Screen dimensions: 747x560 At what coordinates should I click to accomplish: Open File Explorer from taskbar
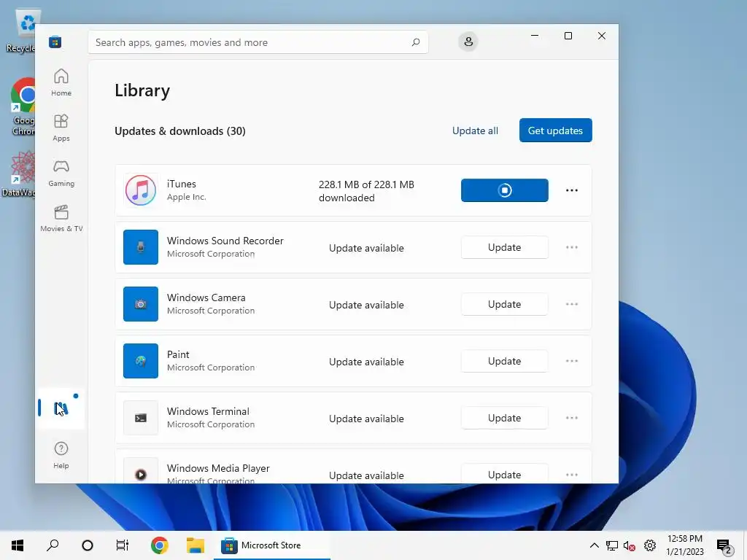[196, 545]
